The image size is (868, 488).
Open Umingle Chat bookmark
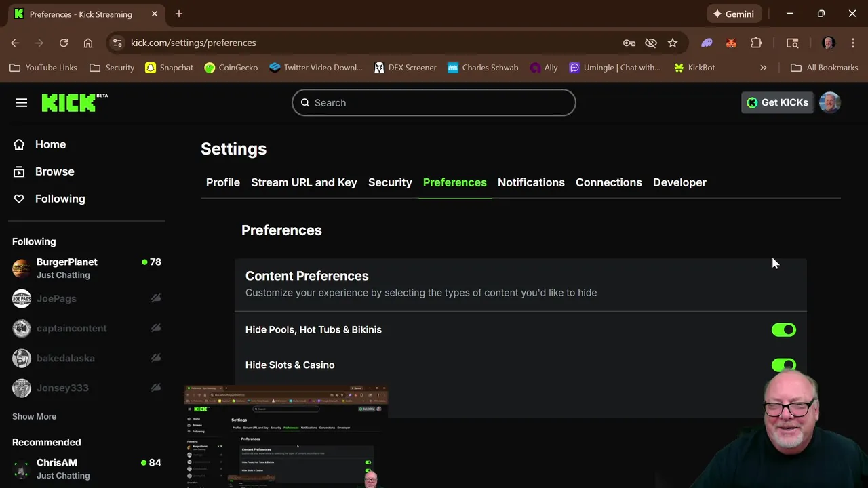(x=615, y=68)
